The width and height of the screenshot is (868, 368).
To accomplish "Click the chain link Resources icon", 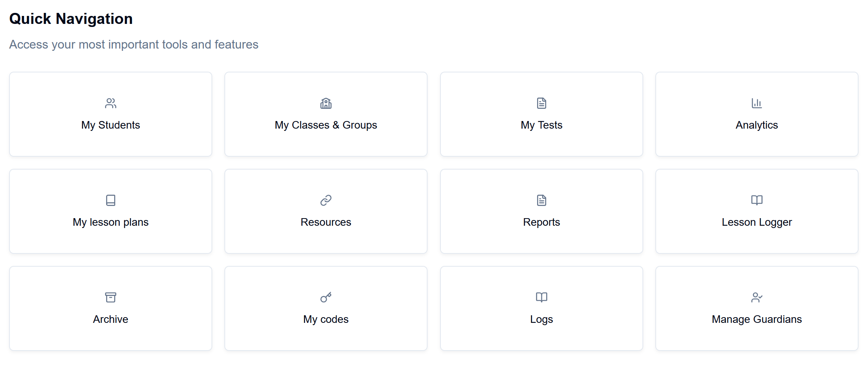I will click(326, 200).
